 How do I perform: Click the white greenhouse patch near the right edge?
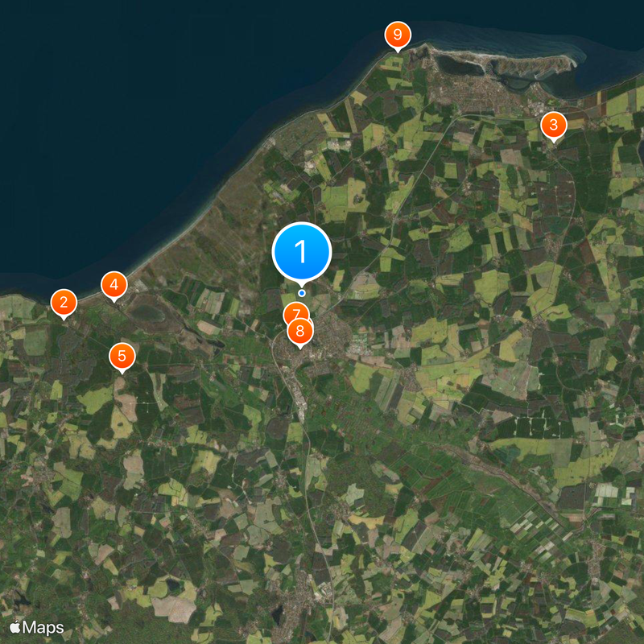coord(607,491)
